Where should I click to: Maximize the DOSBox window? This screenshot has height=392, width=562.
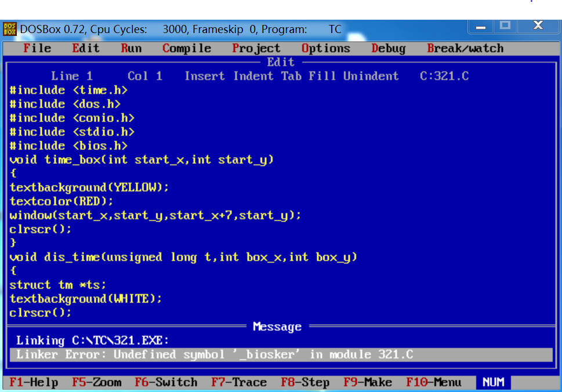click(505, 26)
